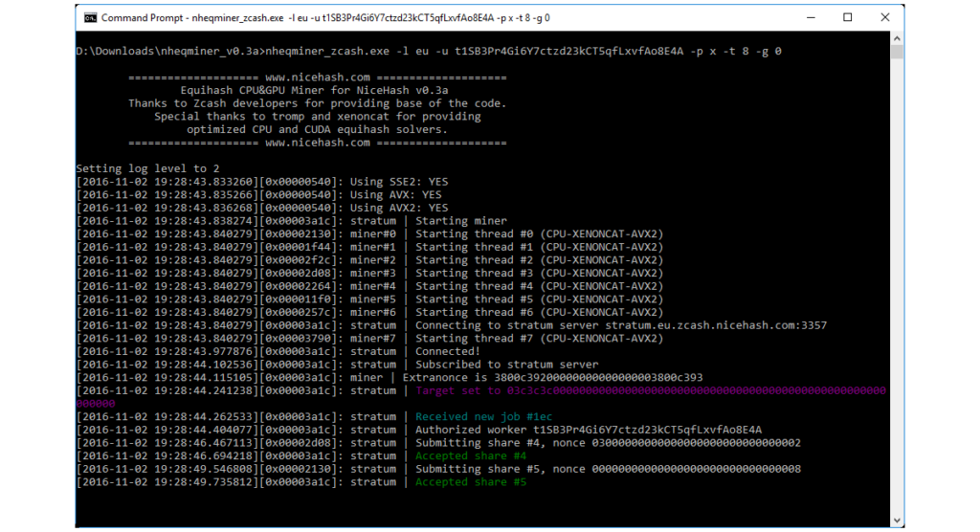
Task: Click 'Using SSE2: YES' log line
Action: pyautogui.click(x=262, y=181)
